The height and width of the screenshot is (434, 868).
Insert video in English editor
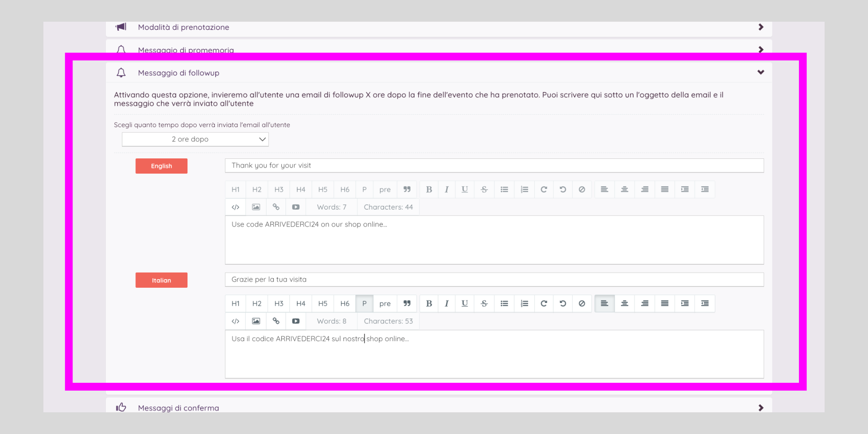click(296, 207)
